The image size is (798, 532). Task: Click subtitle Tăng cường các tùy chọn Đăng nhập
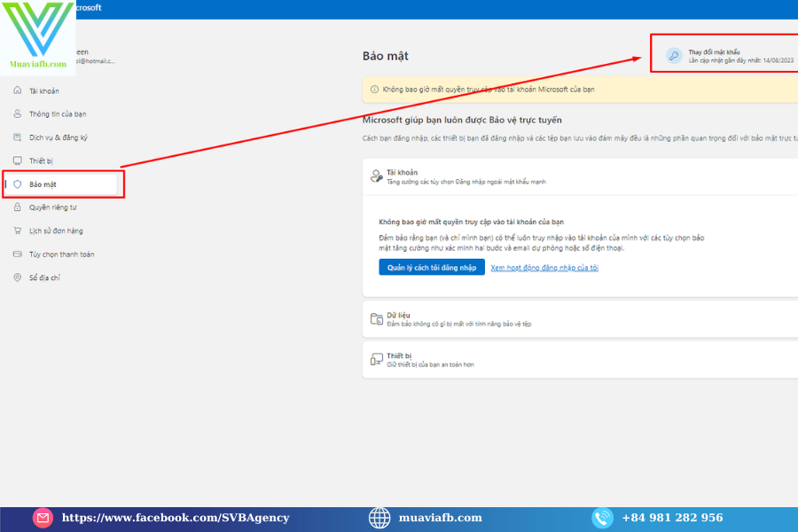pos(466,182)
